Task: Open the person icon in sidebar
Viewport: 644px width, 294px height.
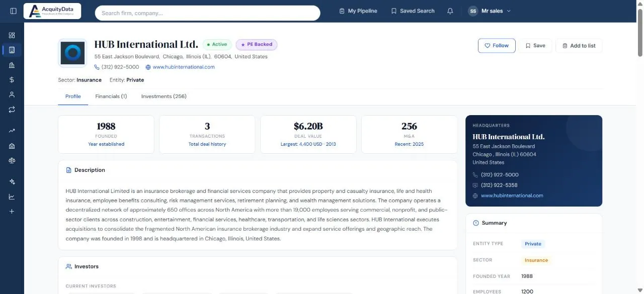Action: click(x=12, y=94)
